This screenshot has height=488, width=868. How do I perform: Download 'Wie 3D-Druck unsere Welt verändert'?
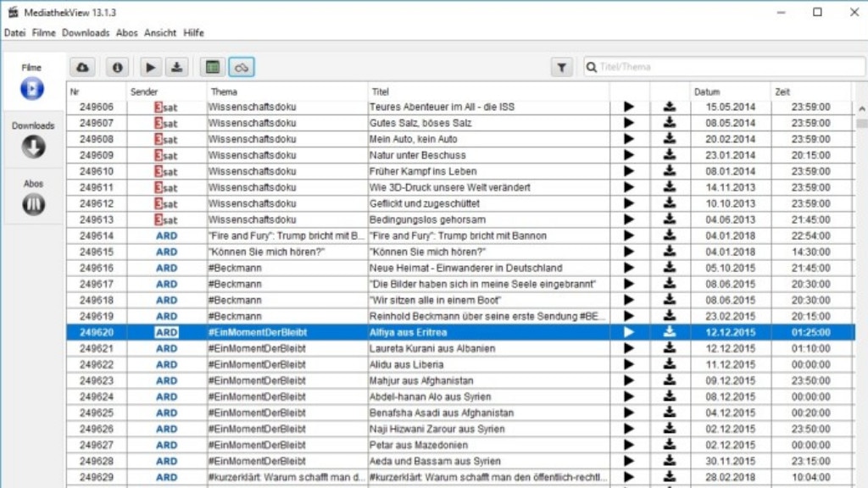(670, 187)
